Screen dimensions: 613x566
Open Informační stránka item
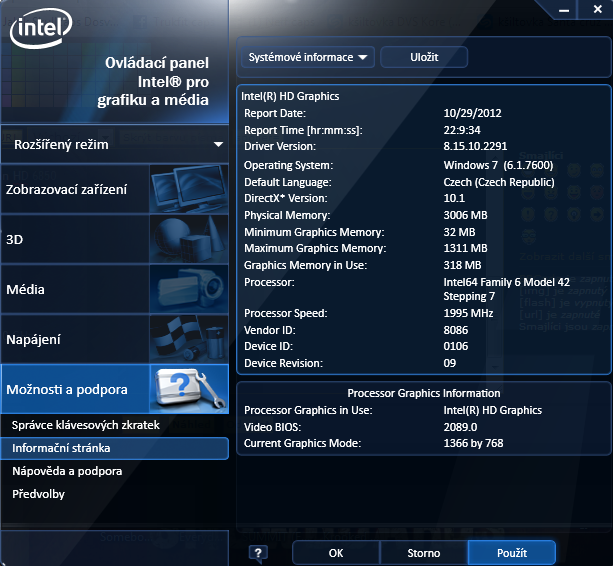point(115,448)
